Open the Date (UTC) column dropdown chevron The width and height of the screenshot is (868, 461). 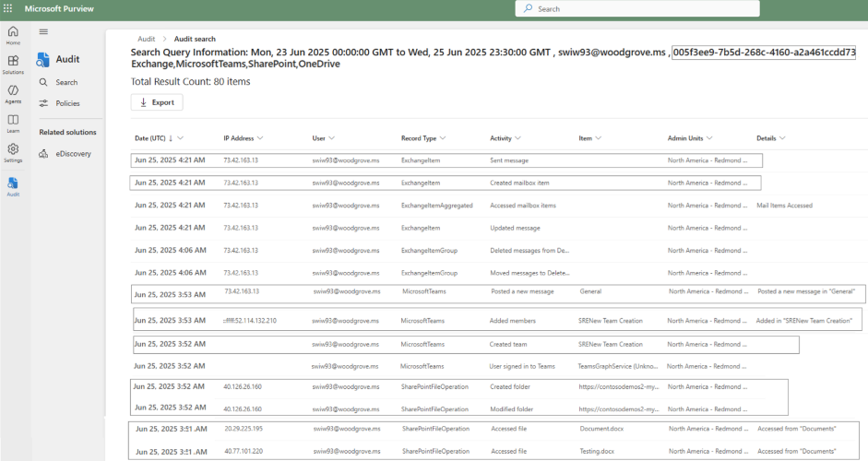click(180, 138)
